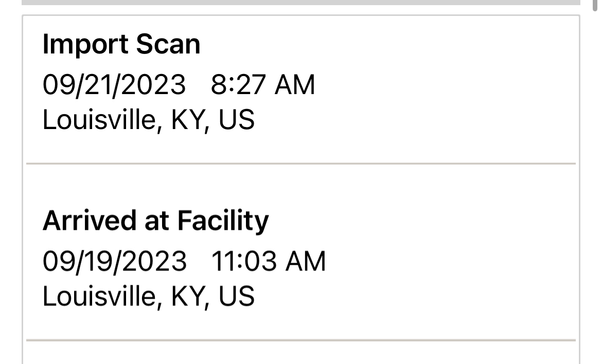Select the Import Scan heading
602x364 pixels.
click(121, 44)
